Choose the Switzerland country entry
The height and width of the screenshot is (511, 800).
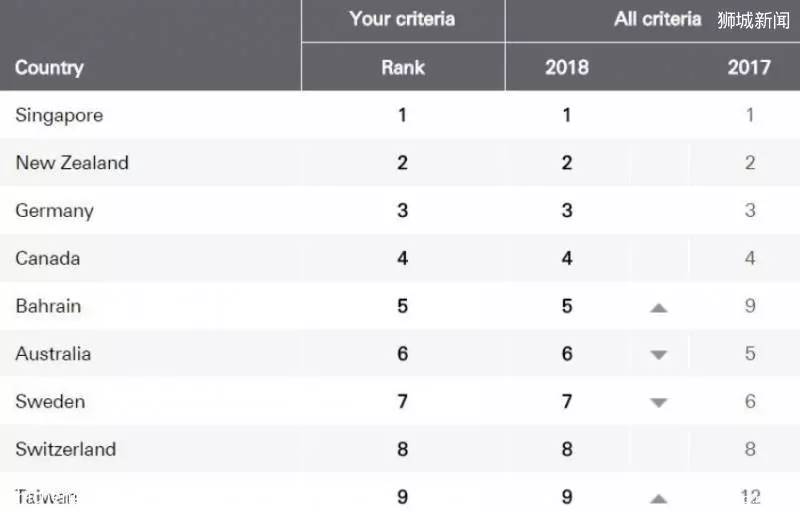point(66,449)
